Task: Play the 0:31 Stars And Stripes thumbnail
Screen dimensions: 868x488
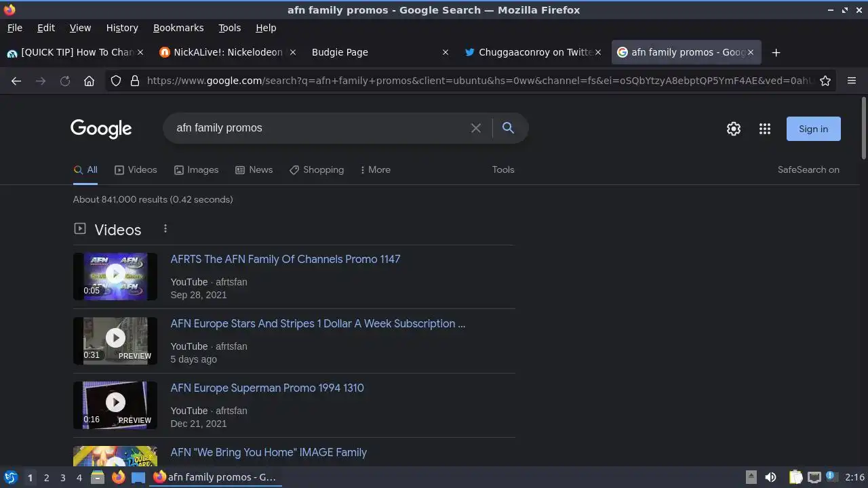Action: click(115, 341)
